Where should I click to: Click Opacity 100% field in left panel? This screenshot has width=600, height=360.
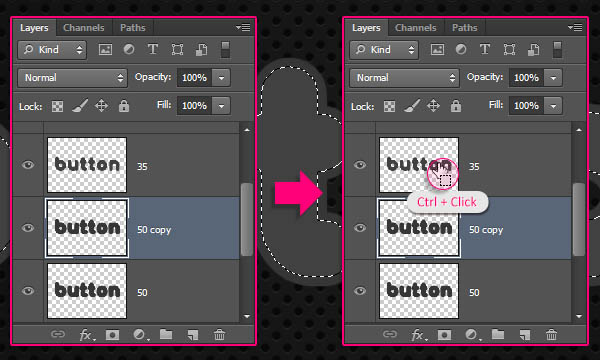(194, 78)
